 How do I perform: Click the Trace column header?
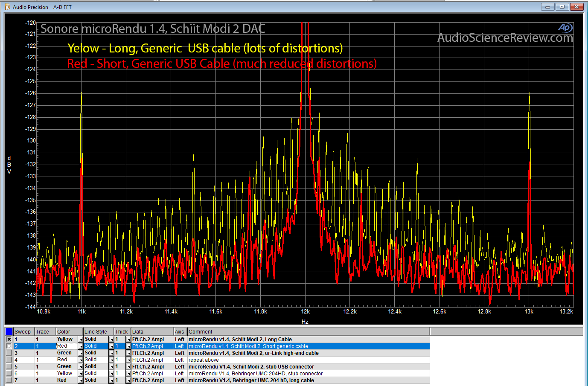(x=45, y=331)
